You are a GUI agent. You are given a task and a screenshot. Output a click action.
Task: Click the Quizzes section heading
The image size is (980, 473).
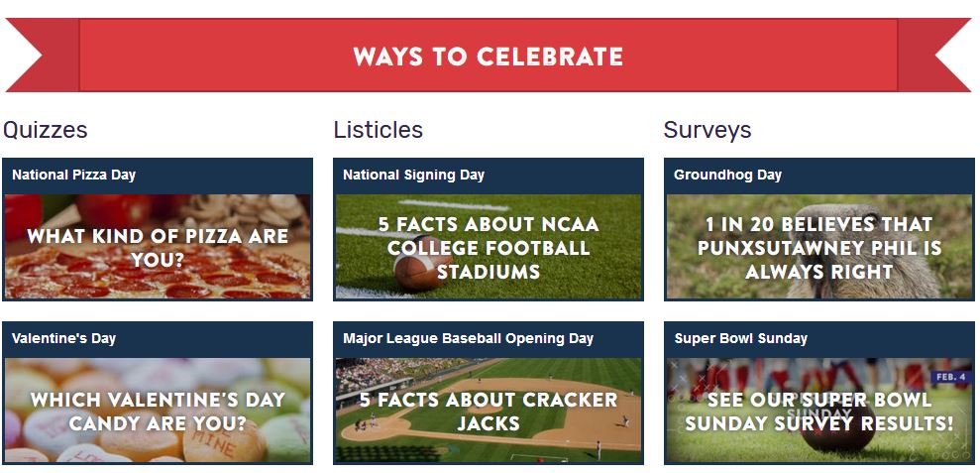46,130
